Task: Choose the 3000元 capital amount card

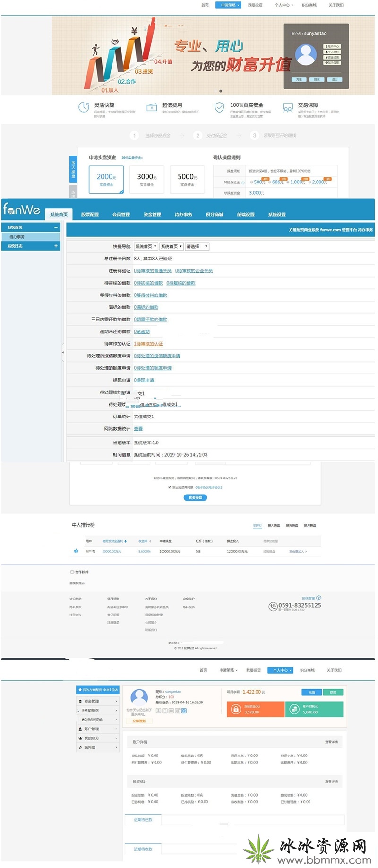Action: [x=146, y=179]
